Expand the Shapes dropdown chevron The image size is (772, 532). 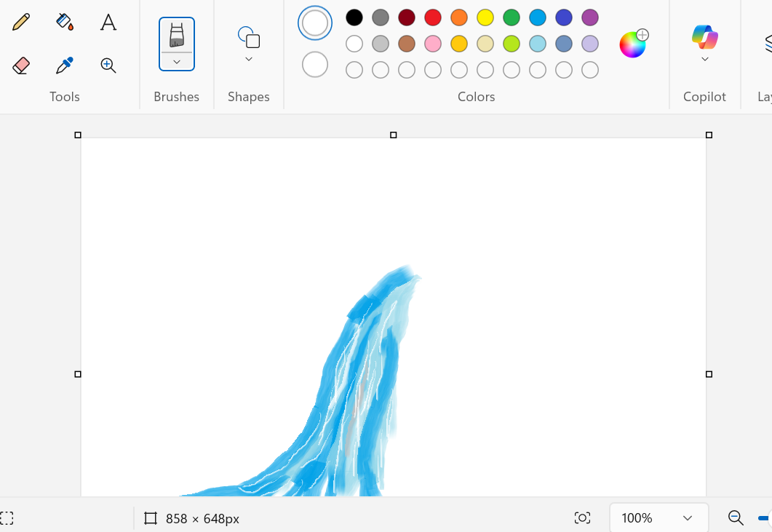(x=248, y=57)
